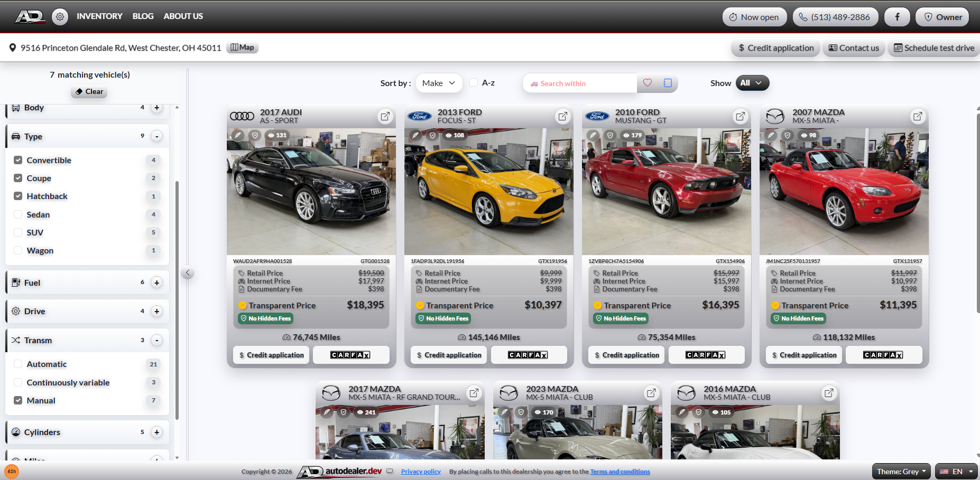Click the 2013 Ford Focus ST photo

pyautogui.click(x=489, y=192)
